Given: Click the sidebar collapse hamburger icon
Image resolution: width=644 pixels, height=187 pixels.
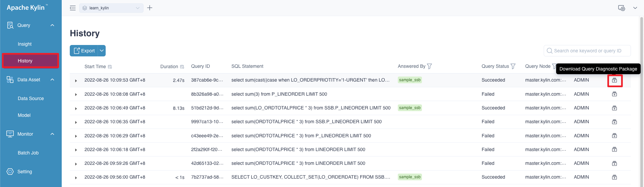Looking at the screenshot, I should pos(72,8).
